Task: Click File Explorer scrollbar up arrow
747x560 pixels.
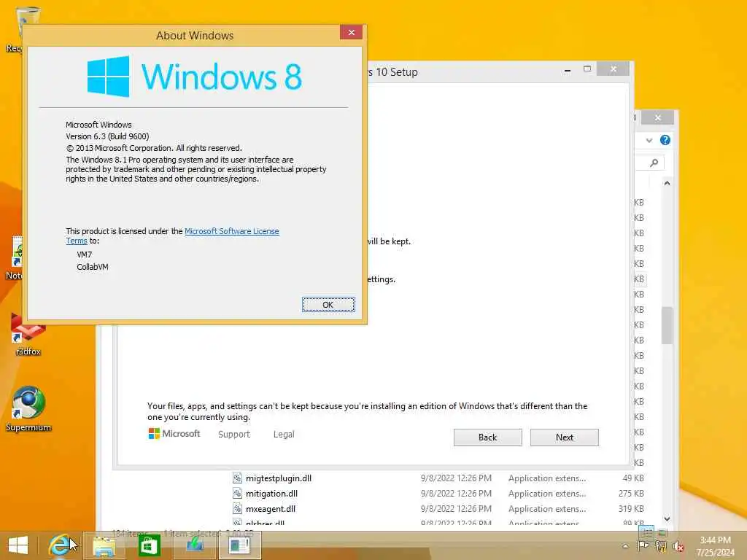Action: [x=667, y=183]
